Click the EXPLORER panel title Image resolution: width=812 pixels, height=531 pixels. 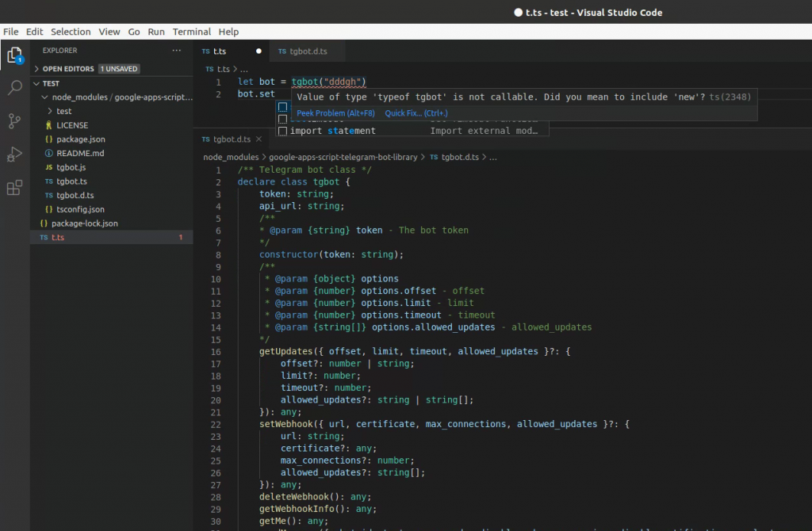tap(59, 50)
